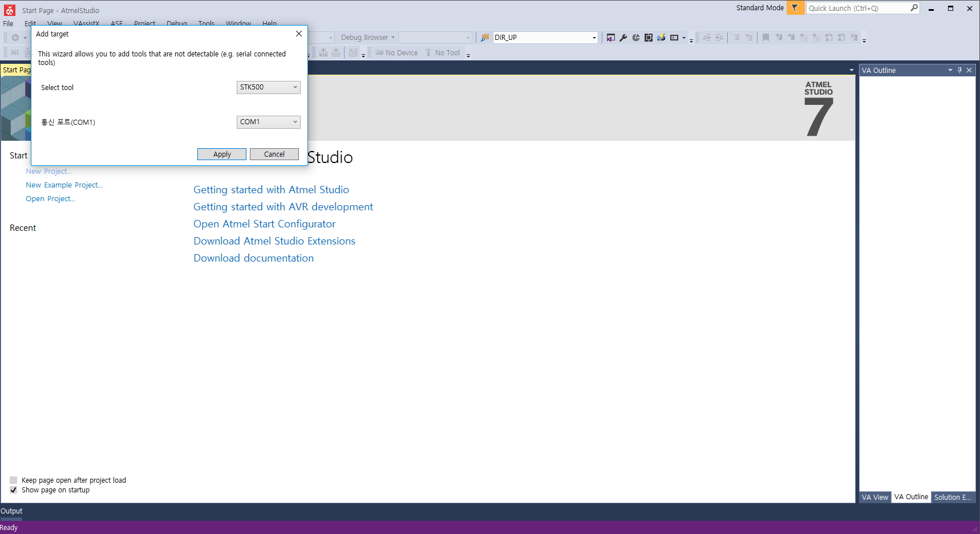Click the Apply button
The image size is (980, 534).
point(222,154)
